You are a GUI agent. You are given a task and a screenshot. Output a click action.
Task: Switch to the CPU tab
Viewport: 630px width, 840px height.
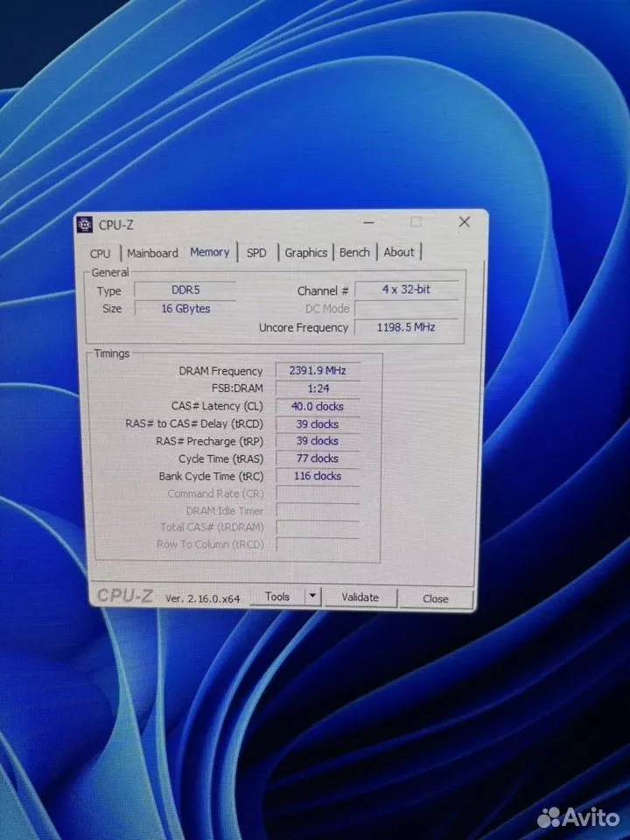tap(100, 254)
